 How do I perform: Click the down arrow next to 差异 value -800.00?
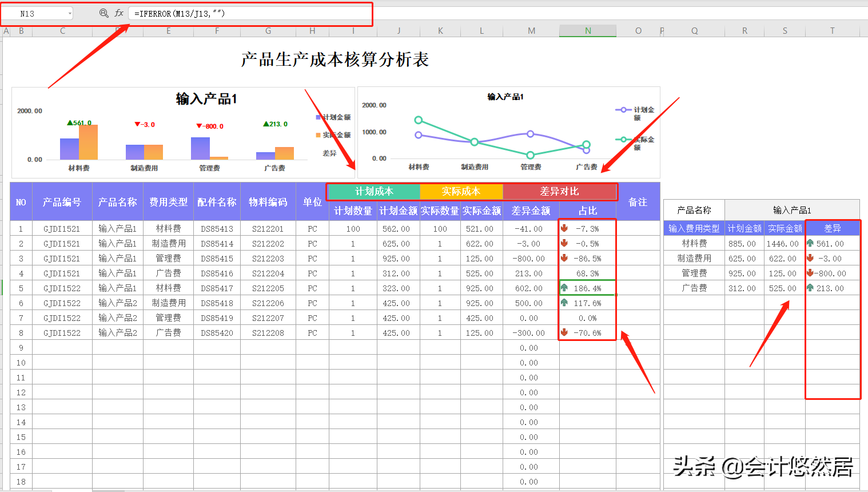click(810, 273)
